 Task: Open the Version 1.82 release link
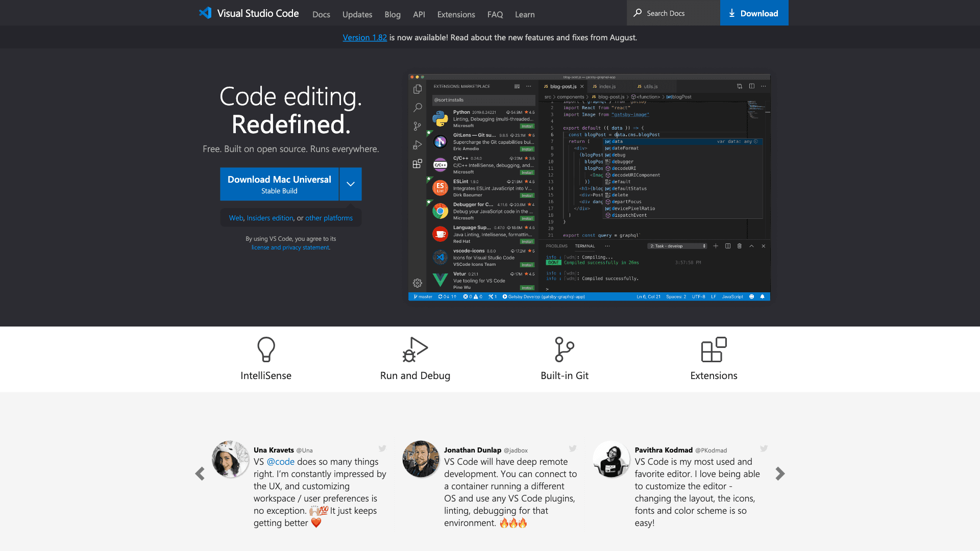[365, 37]
